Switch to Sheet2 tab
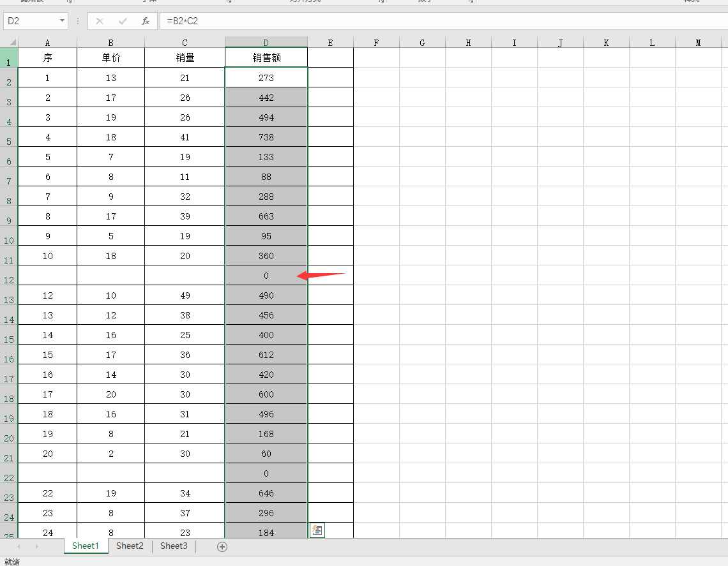 130,546
